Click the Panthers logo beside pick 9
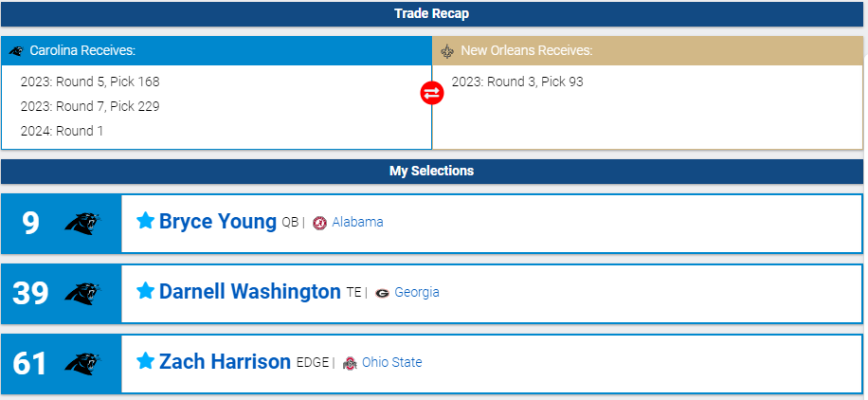The height and width of the screenshot is (400, 868). (x=82, y=223)
